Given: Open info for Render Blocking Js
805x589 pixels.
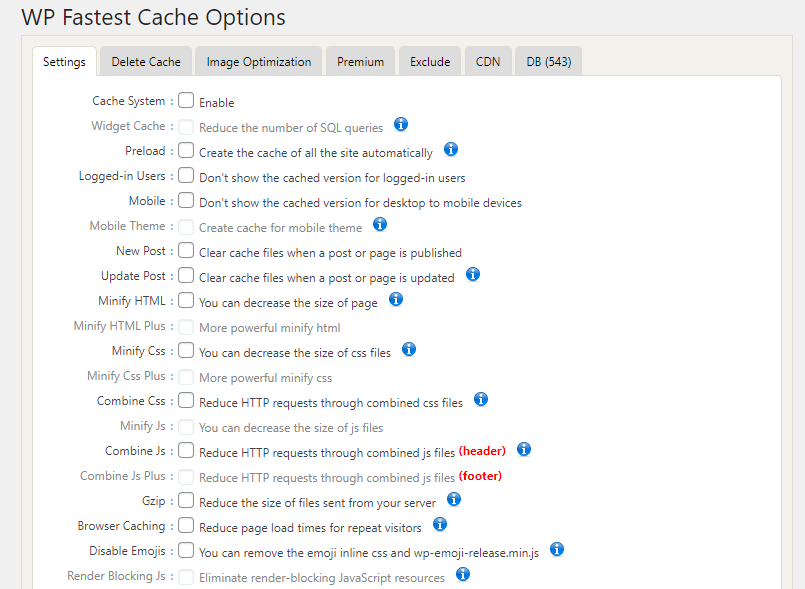Looking at the screenshot, I should coord(463,574).
